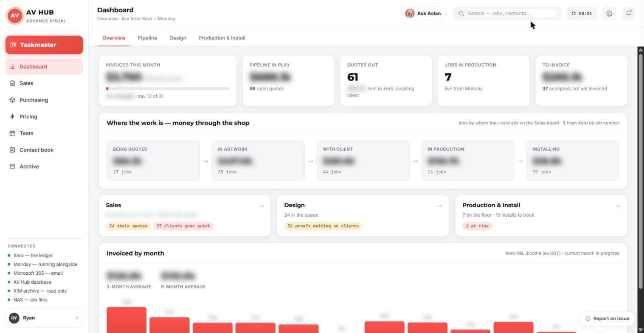Go to the Purchasing page
This screenshot has height=333, width=644.
[x=44, y=100]
